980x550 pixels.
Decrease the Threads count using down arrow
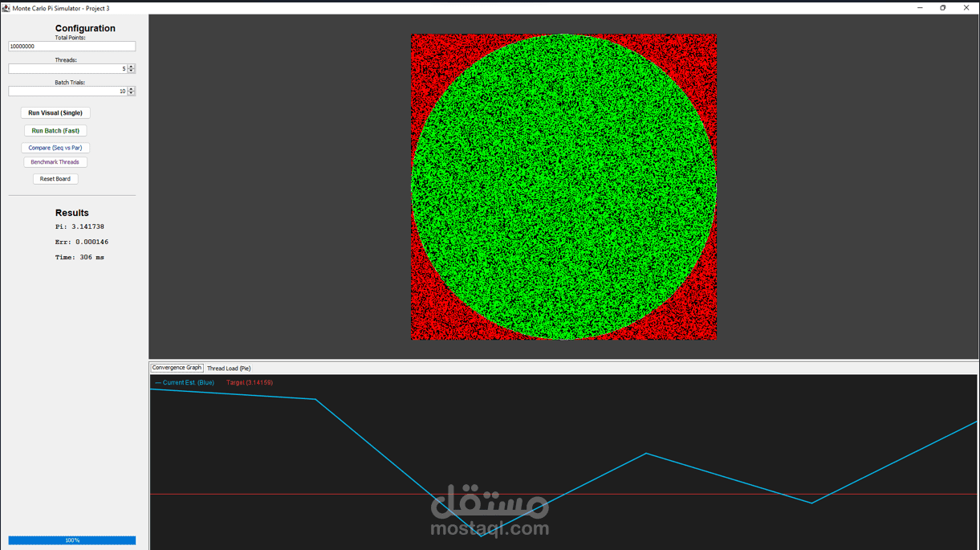pyautogui.click(x=131, y=71)
